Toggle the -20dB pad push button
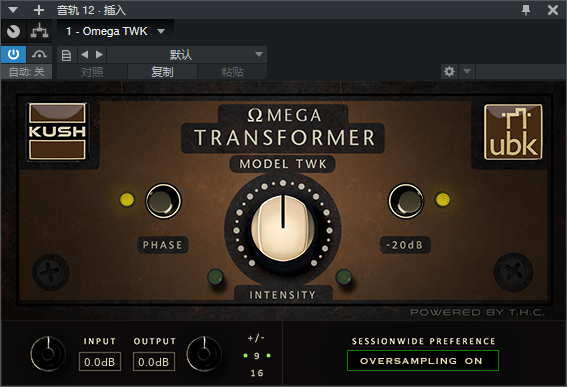Screen dimensions: 567x387 (x=406, y=201)
